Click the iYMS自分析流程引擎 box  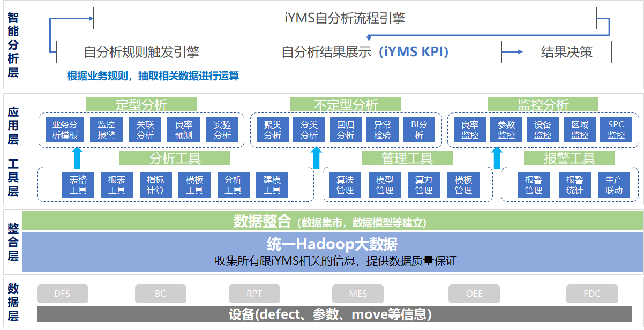(x=345, y=19)
